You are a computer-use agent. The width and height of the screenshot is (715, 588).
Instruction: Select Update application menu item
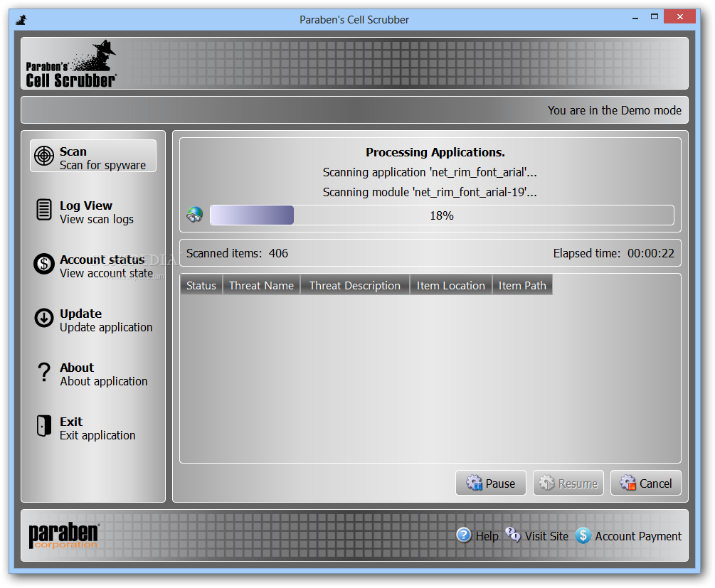point(93,318)
